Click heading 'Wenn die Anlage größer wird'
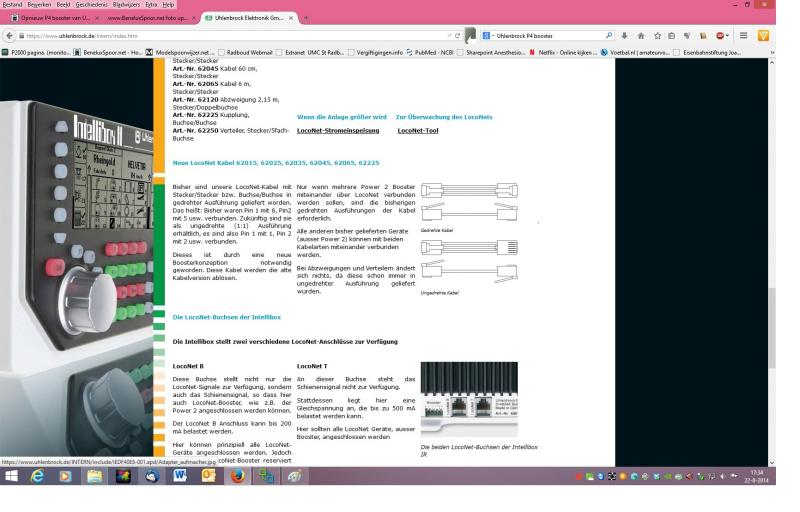This screenshot has height=512, width=800. (342, 117)
